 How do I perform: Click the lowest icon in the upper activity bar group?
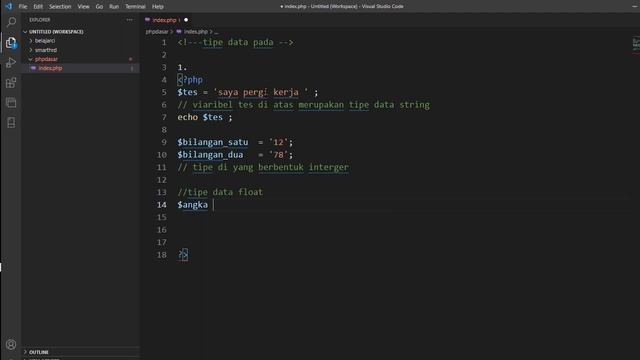coord(11,122)
